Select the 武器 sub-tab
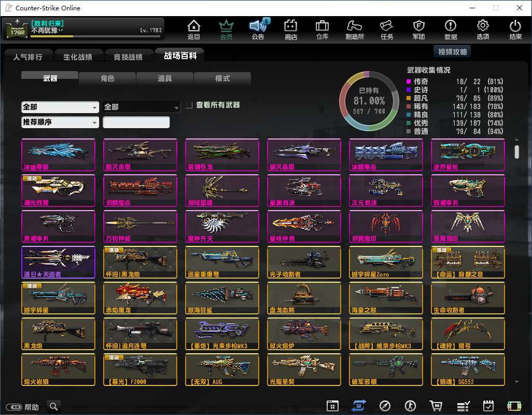This screenshot has height=415, width=532. coord(50,78)
